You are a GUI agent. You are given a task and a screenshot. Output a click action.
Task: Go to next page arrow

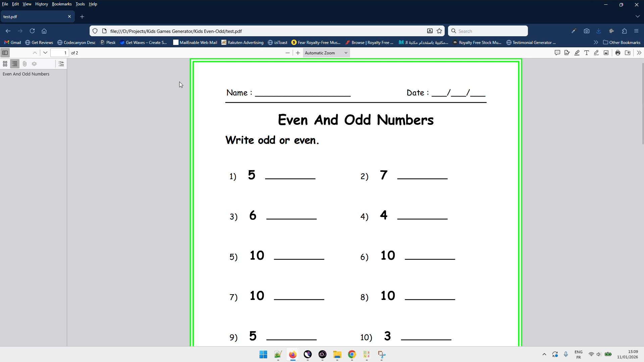45,53
